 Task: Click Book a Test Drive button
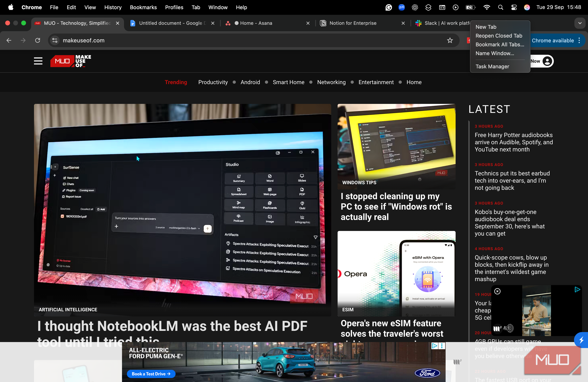coord(151,374)
